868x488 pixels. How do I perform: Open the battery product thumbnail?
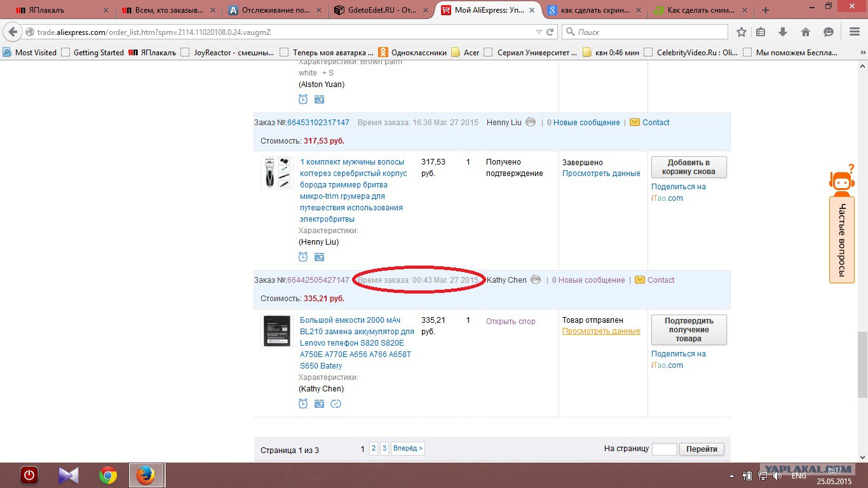click(277, 331)
